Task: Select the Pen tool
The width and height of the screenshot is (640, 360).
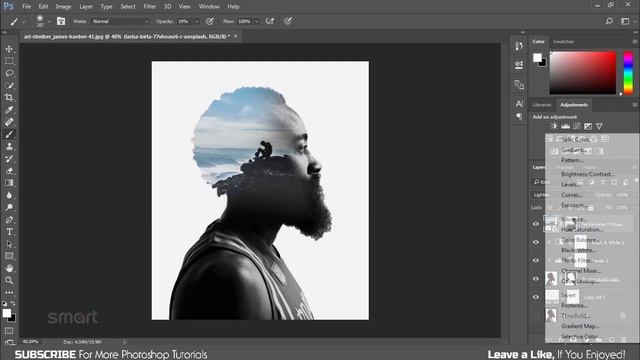Action: point(9,220)
